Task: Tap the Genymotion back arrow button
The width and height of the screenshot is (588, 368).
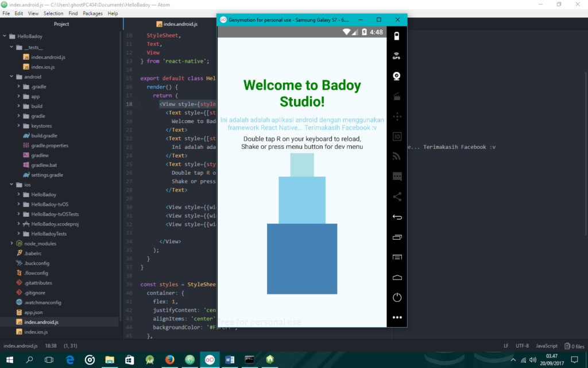Action: tap(397, 217)
